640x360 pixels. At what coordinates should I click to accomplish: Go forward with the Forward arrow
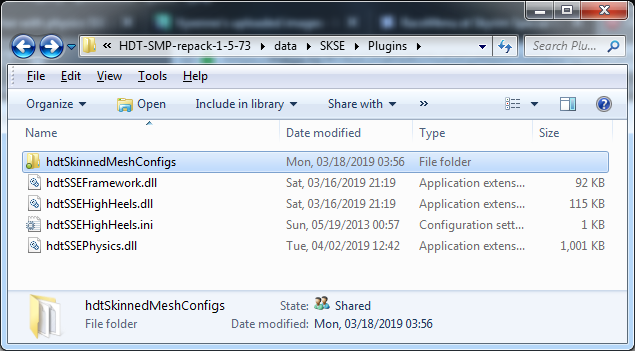click(x=51, y=47)
